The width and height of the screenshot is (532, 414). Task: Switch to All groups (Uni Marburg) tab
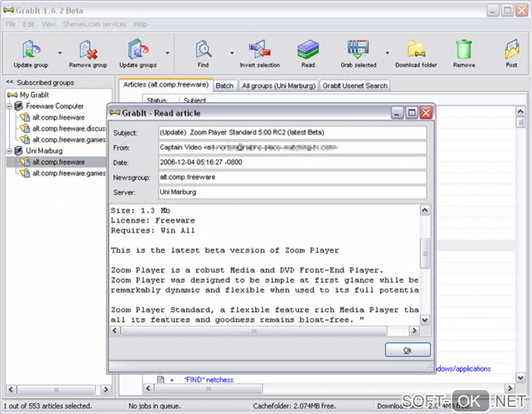pyautogui.click(x=279, y=86)
